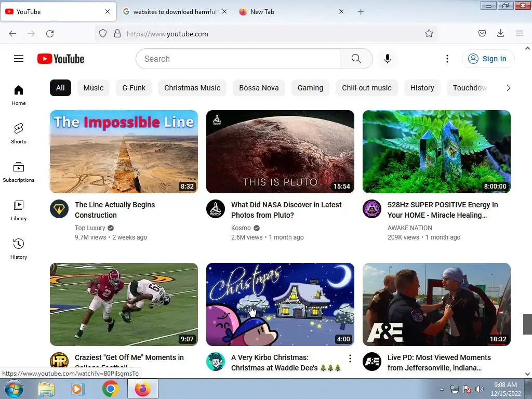The height and width of the screenshot is (399, 532).
Task: Open 'The Line Actually Begins Construction' title
Action: click(x=115, y=210)
